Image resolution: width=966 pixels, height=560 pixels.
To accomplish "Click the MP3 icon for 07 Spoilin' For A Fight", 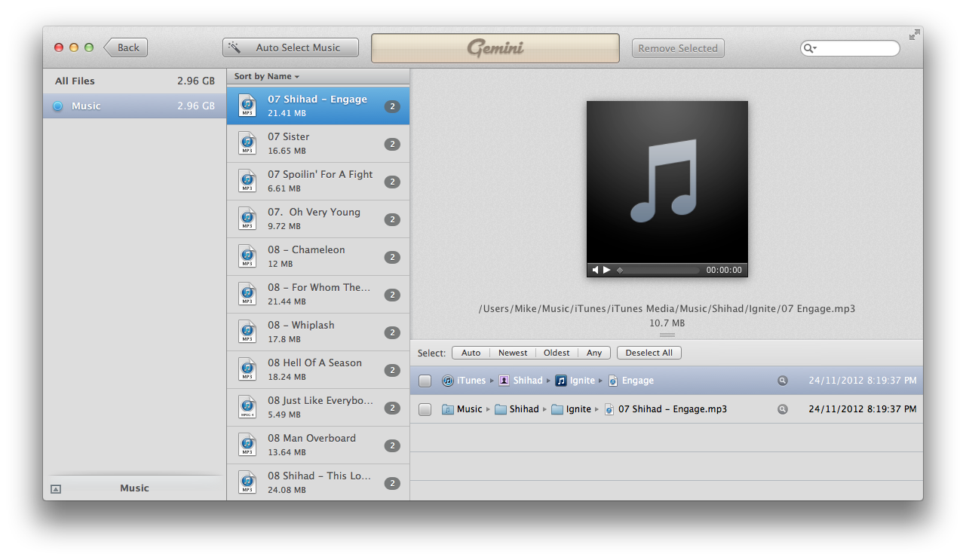I will 247,181.
